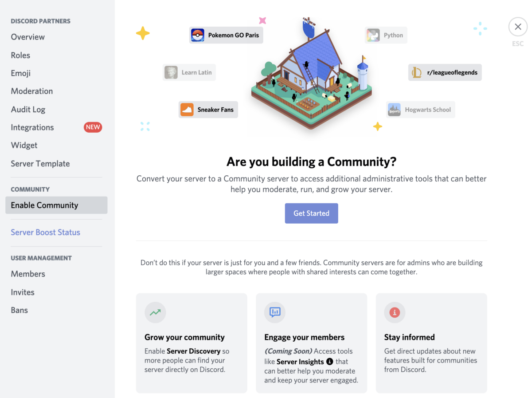Click the Get Started button
Image resolution: width=532 pixels, height=398 pixels.
pos(311,213)
